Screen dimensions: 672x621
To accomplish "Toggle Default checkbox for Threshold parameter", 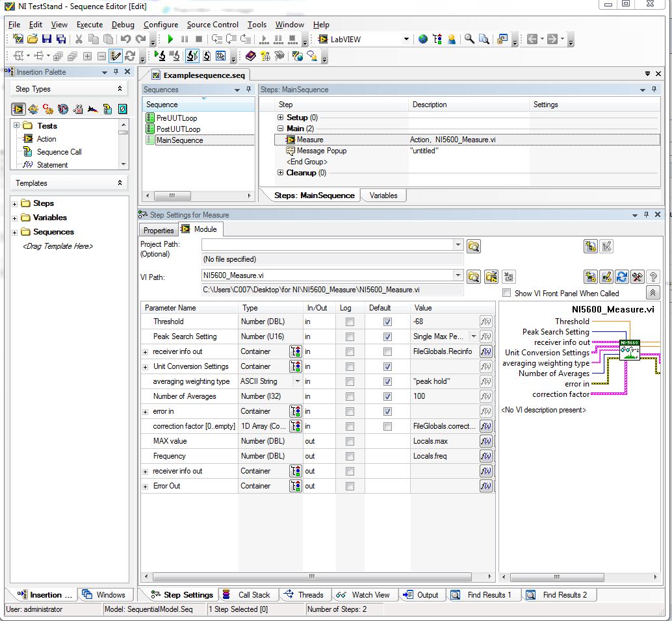I will pos(387,322).
